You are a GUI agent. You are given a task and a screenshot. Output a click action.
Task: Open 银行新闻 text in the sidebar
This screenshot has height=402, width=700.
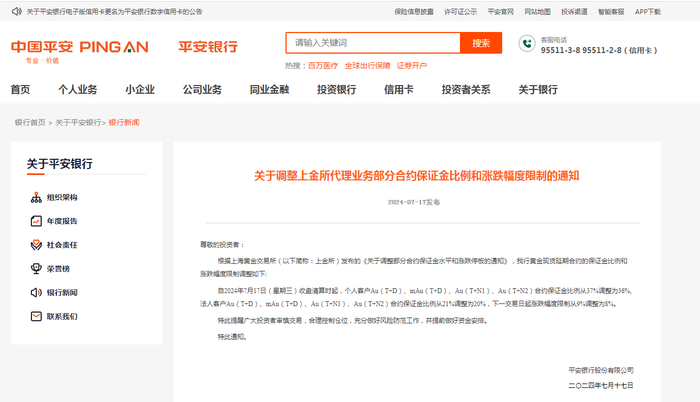pyautogui.click(x=62, y=293)
